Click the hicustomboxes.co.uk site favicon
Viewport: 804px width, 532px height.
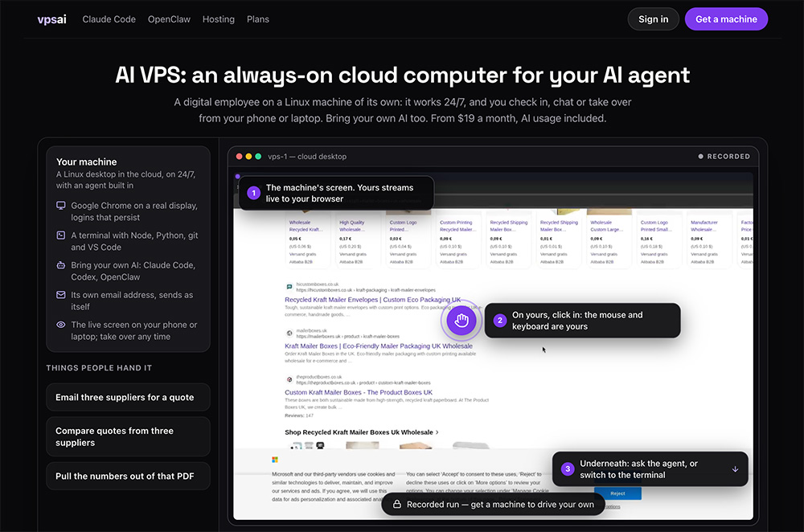coord(289,287)
